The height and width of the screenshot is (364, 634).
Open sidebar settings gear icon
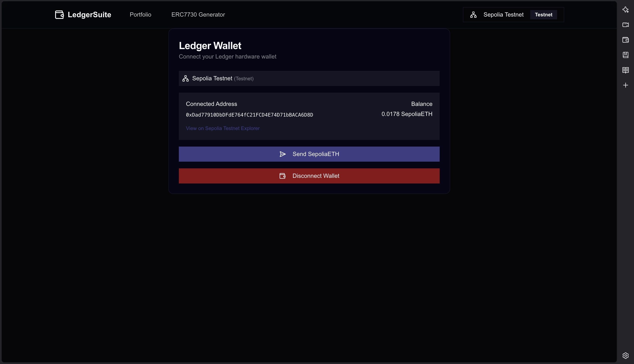(625, 355)
